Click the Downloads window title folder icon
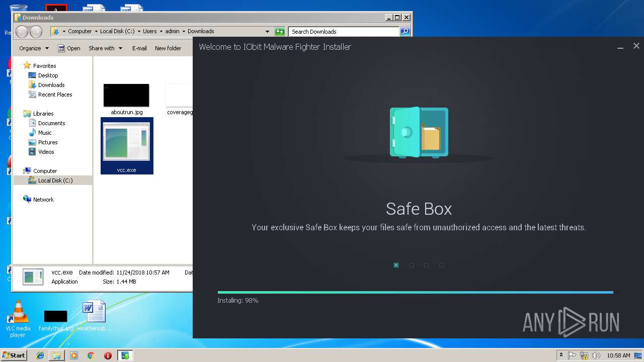 [18, 17]
